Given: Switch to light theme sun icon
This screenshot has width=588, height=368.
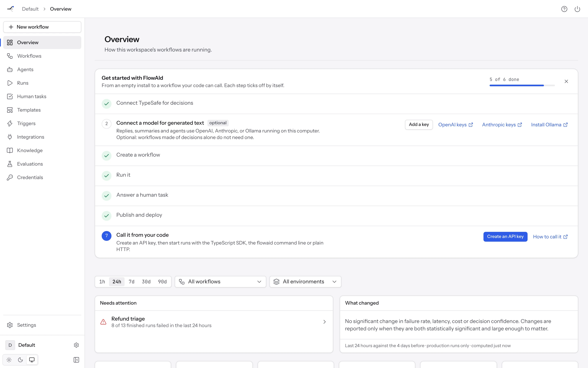Looking at the screenshot, I should click(9, 360).
